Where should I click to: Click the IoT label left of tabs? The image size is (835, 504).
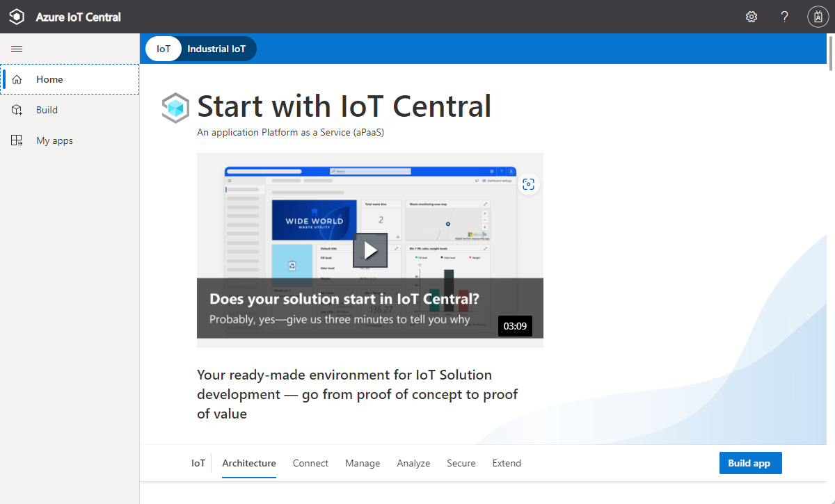(198, 463)
